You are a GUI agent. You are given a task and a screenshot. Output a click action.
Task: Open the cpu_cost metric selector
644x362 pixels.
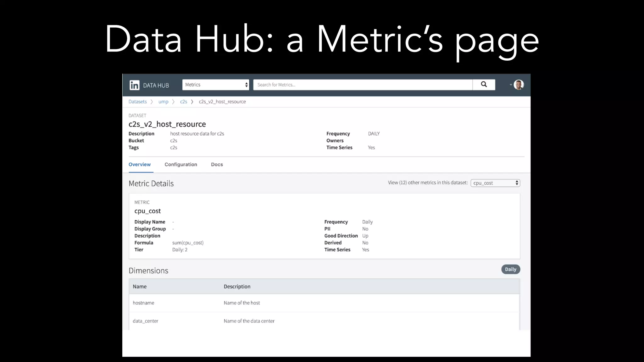click(x=495, y=183)
